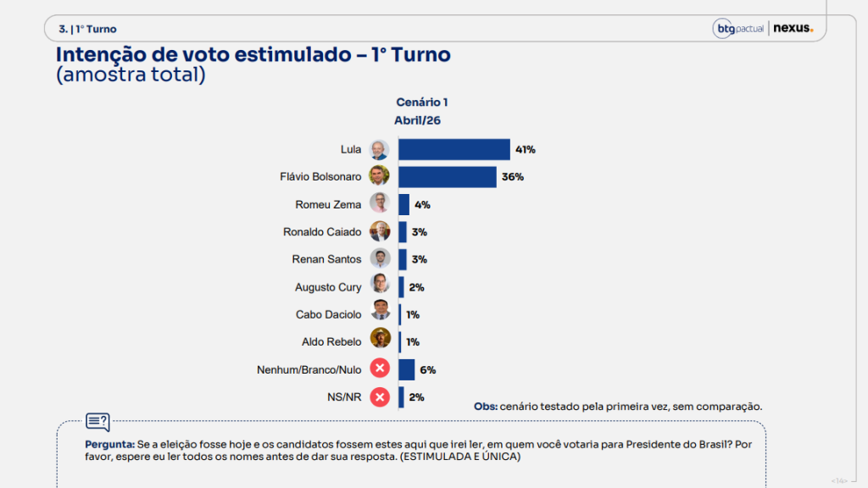
Task: Select the '3. | 1° Turno' section label
Action: click(x=87, y=29)
